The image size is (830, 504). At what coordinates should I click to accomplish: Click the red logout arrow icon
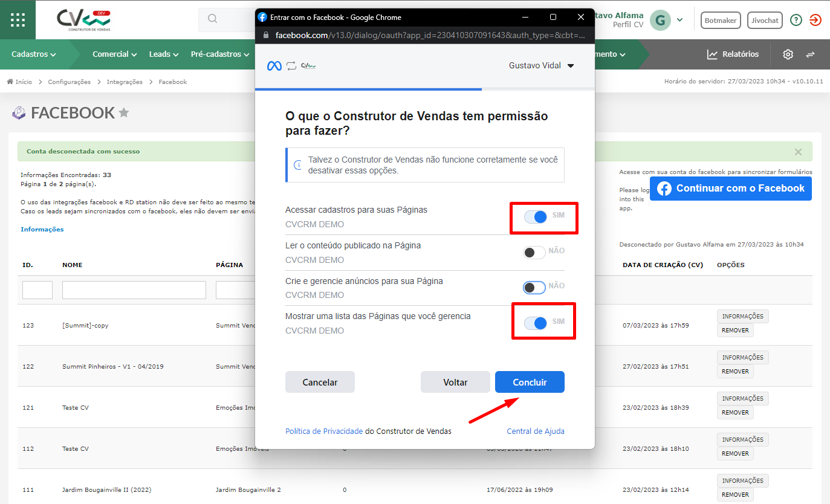pyautogui.click(x=815, y=20)
